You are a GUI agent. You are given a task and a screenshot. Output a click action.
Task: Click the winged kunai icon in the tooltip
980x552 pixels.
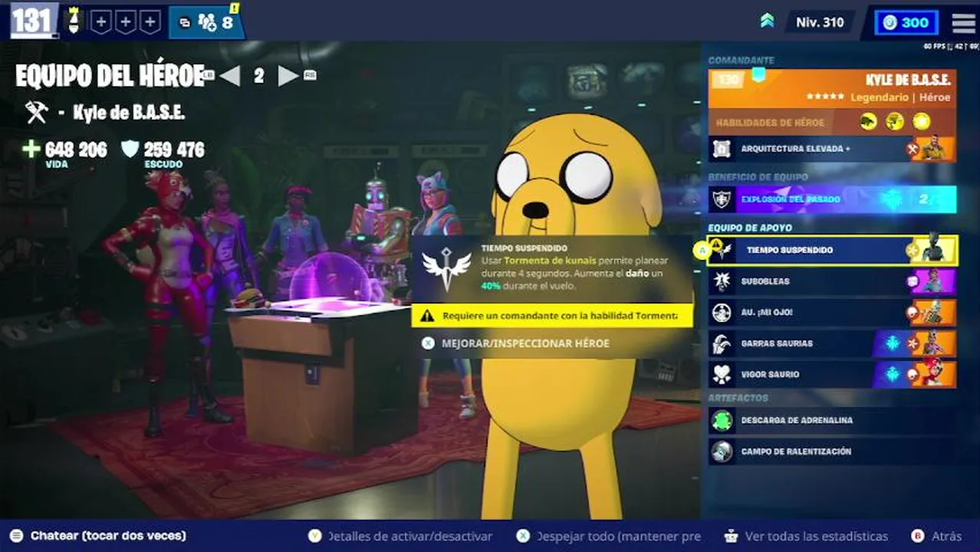point(447,268)
